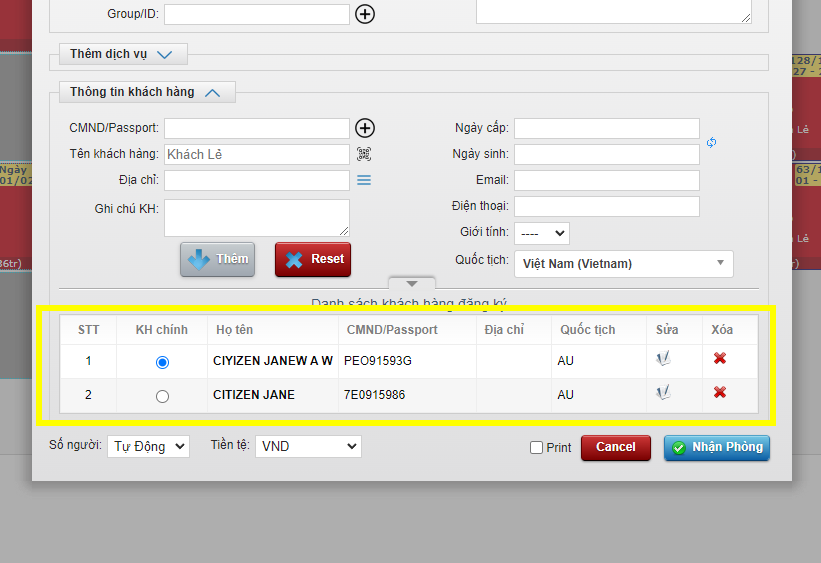Click the plus icon beside CMND/Passport field

point(365,128)
